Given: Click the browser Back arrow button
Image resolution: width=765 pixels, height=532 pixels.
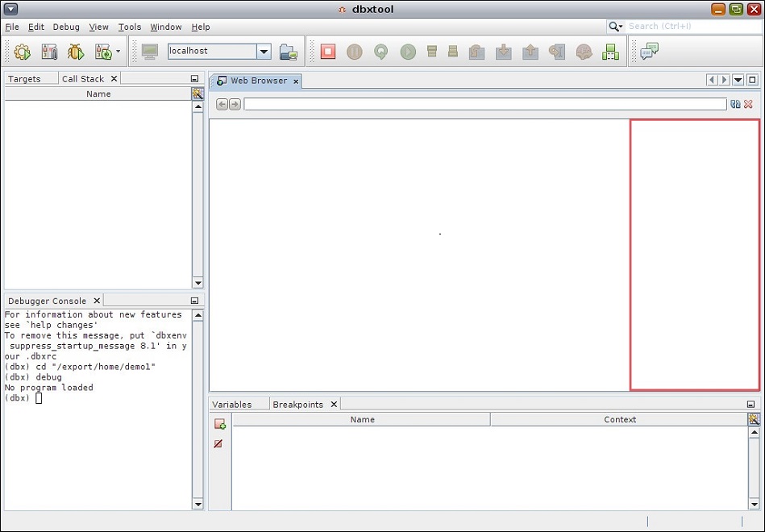Looking at the screenshot, I should tap(222, 104).
